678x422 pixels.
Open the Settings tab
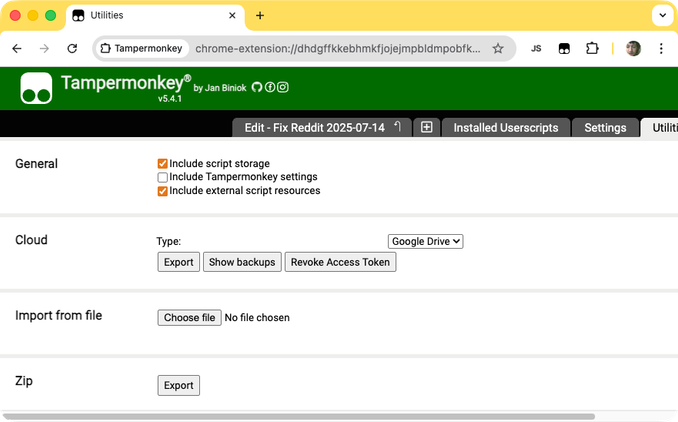tap(605, 128)
